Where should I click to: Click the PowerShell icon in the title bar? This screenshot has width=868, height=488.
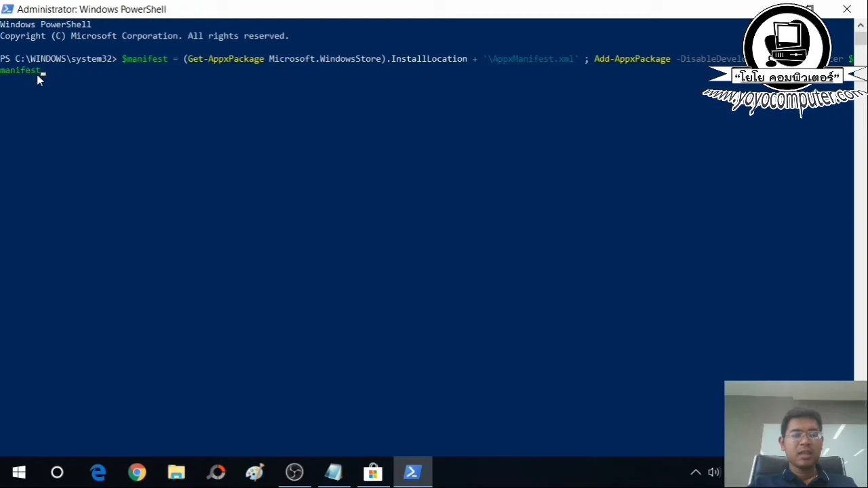(7, 9)
